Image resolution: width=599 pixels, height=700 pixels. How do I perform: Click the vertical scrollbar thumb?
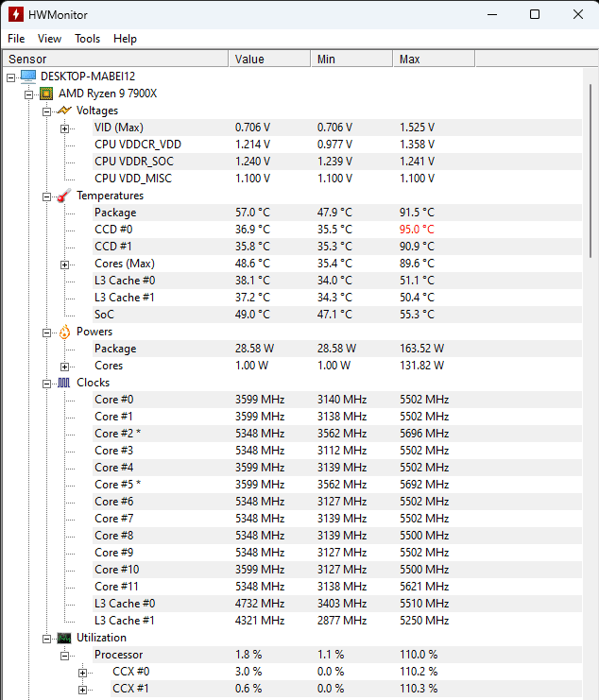click(590, 170)
